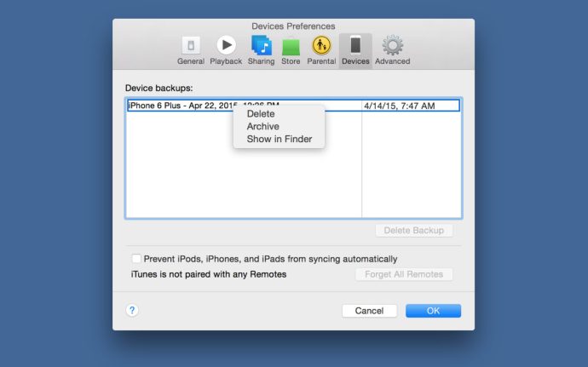Switch to Playback preferences
The image size is (588, 367).
tap(226, 51)
